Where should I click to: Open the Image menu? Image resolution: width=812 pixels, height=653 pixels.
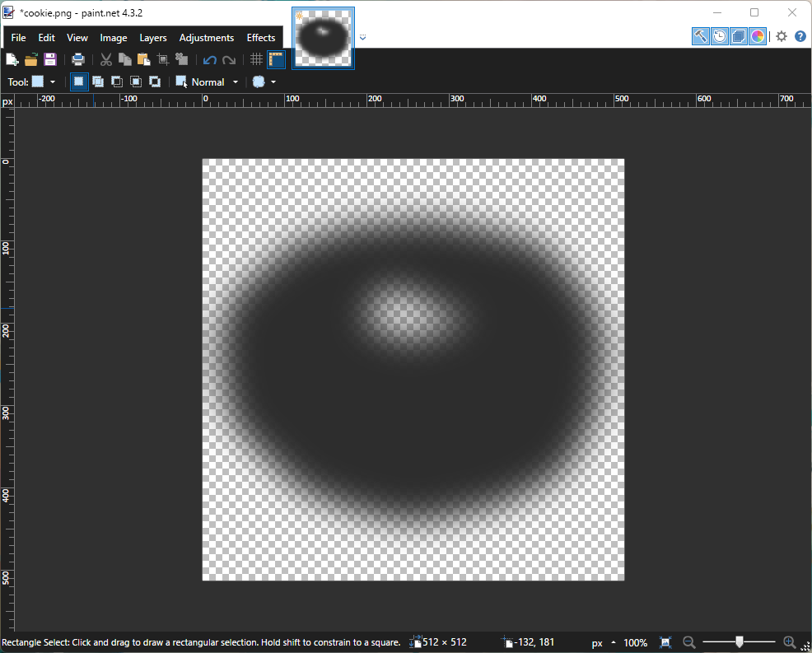[x=114, y=38]
